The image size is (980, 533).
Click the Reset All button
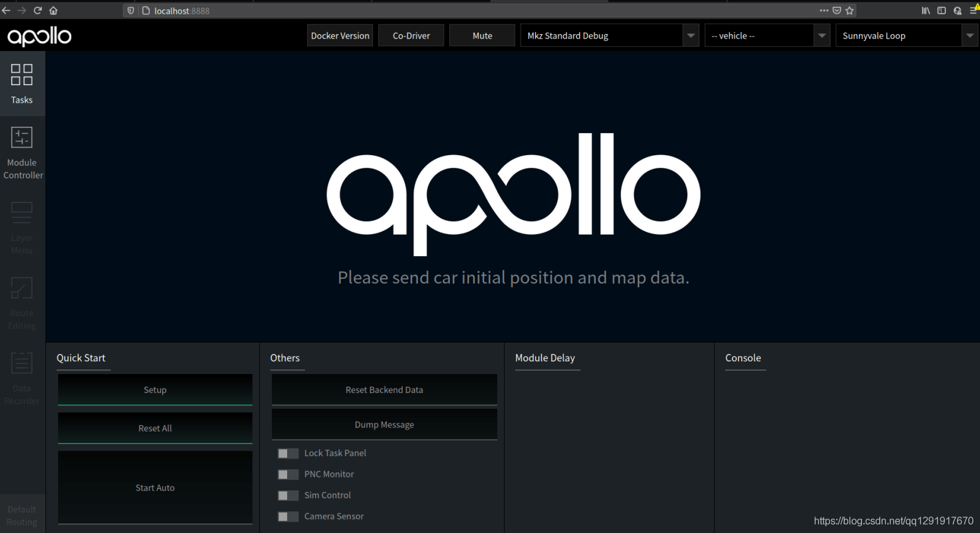coord(155,428)
